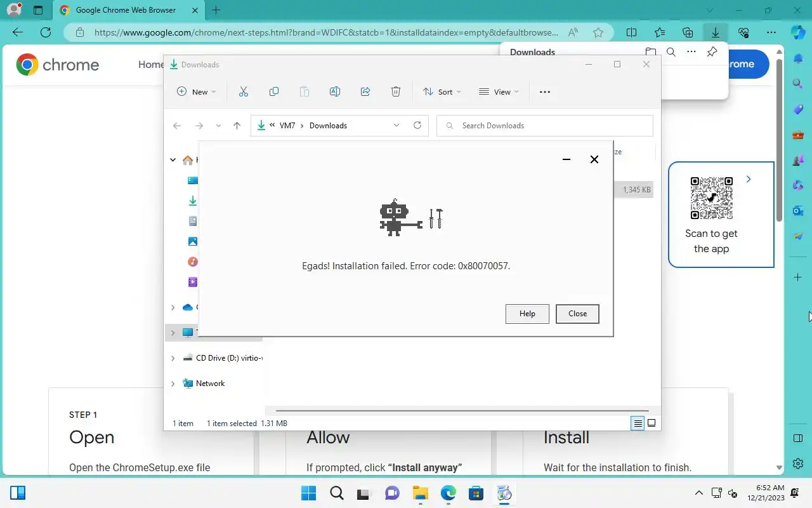Select VM7 in the address breadcrumb
Image resolution: width=812 pixels, height=508 pixels.
click(x=287, y=126)
